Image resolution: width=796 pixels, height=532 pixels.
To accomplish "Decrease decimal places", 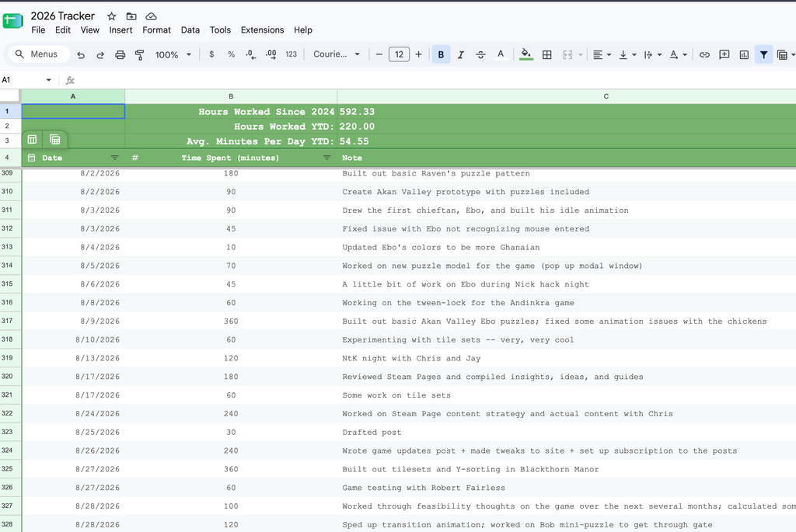I will (251, 54).
